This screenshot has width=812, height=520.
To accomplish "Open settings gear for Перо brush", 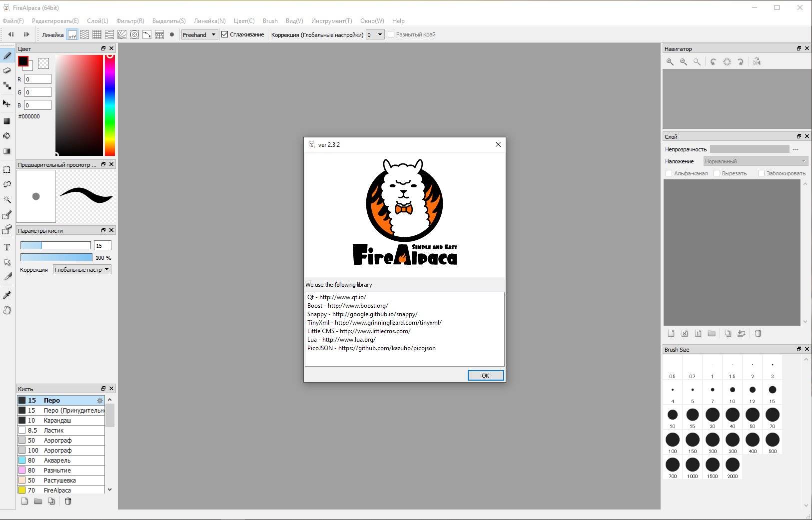I will pos(99,400).
